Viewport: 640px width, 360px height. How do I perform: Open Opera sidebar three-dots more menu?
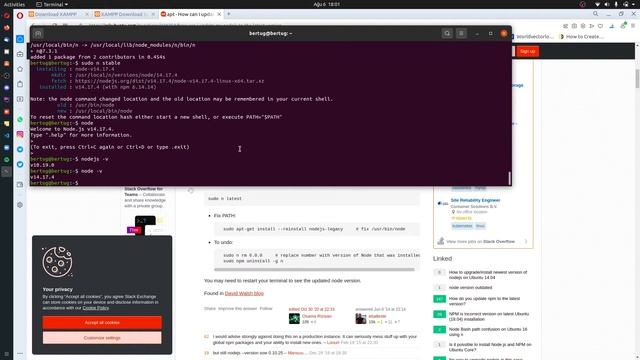coord(20,353)
